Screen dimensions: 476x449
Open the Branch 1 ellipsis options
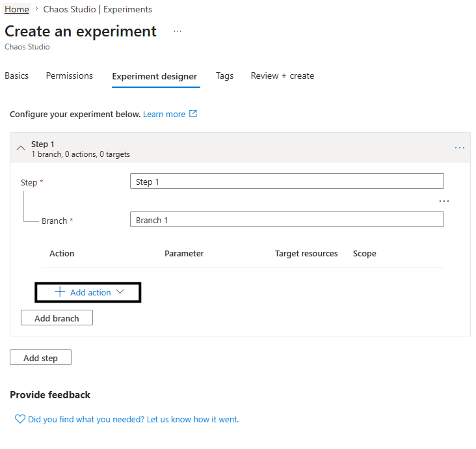click(444, 201)
